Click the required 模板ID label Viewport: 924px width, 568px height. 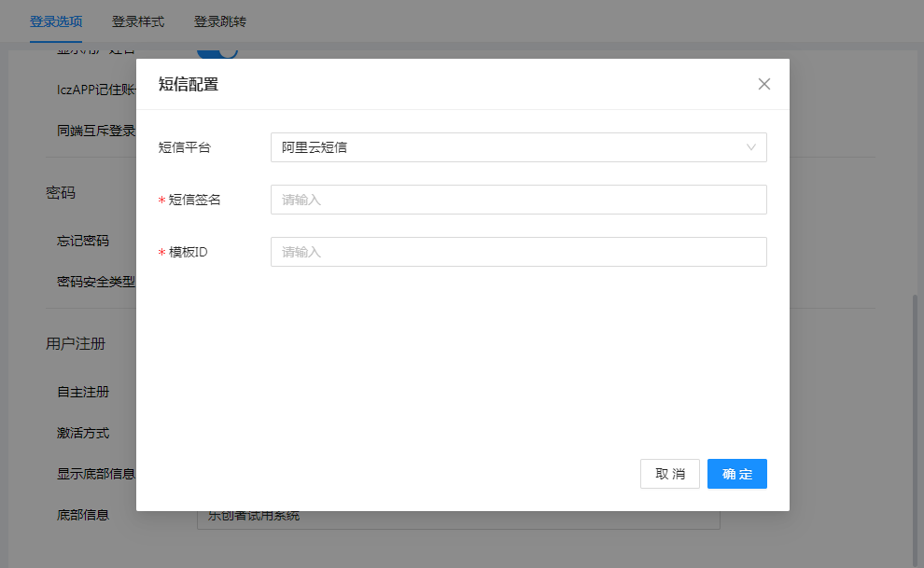pos(188,252)
